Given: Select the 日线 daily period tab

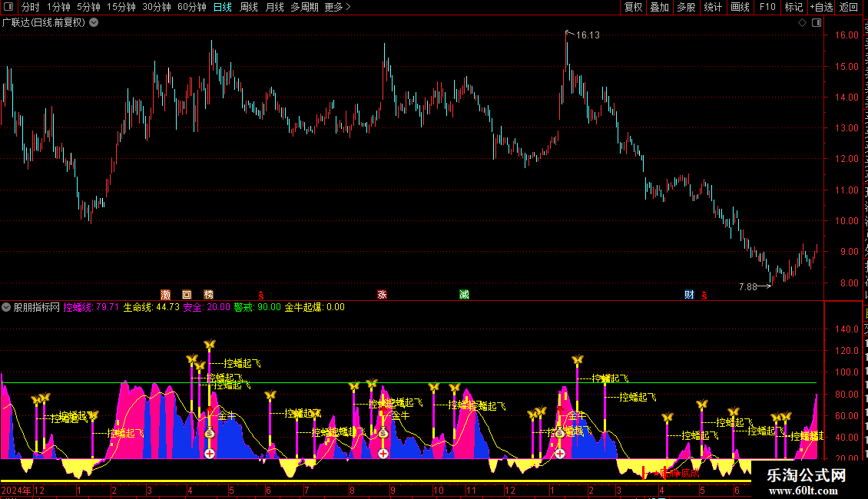Looking at the screenshot, I should (x=223, y=7).
